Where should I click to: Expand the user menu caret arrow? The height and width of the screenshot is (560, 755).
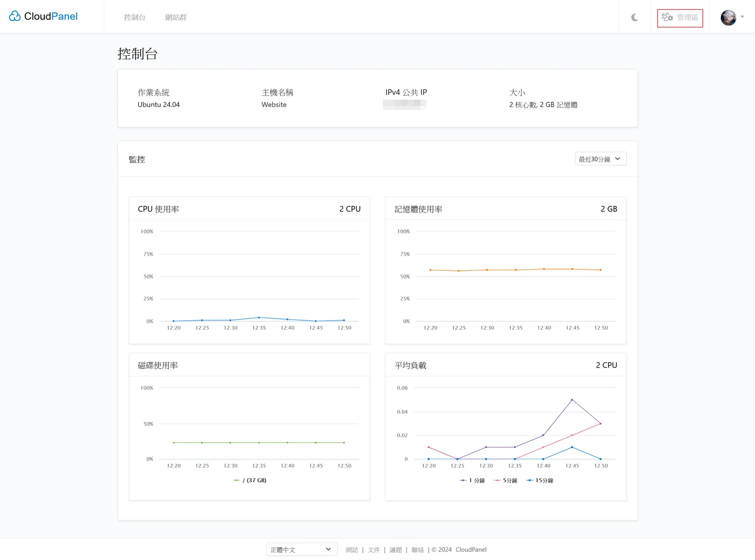point(742,17)
